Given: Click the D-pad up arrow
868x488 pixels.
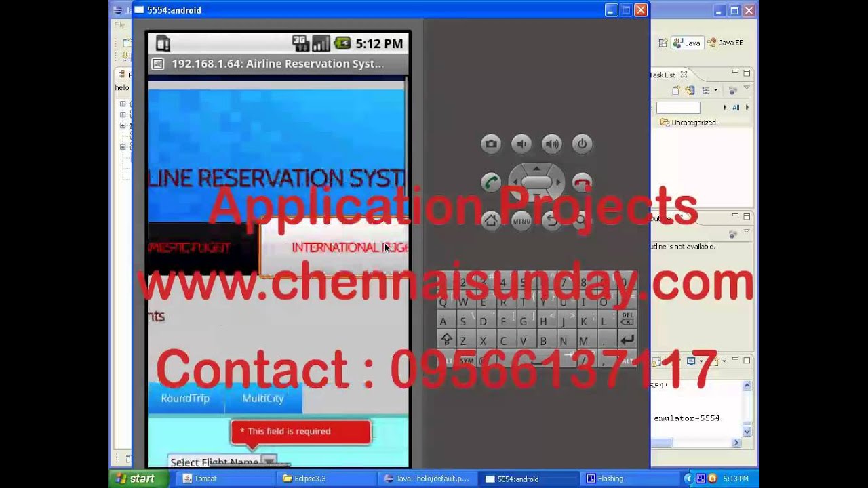Looking at the screenshot, I should [536, 168].
